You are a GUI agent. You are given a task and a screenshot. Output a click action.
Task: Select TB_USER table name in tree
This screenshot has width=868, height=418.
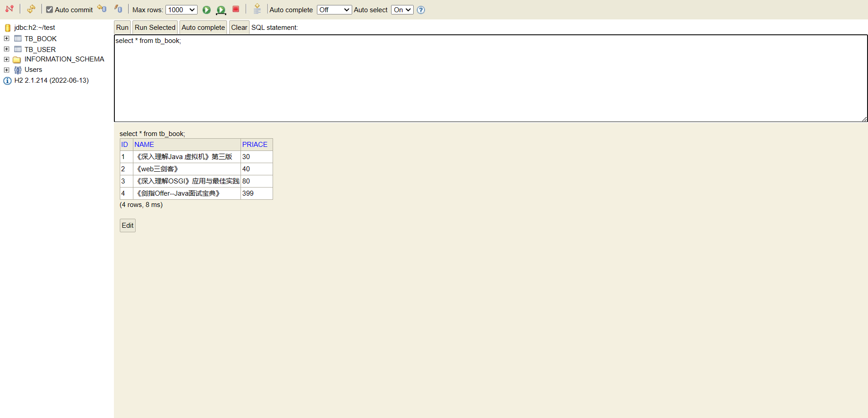pyautogui.click(x=40, y=49)
